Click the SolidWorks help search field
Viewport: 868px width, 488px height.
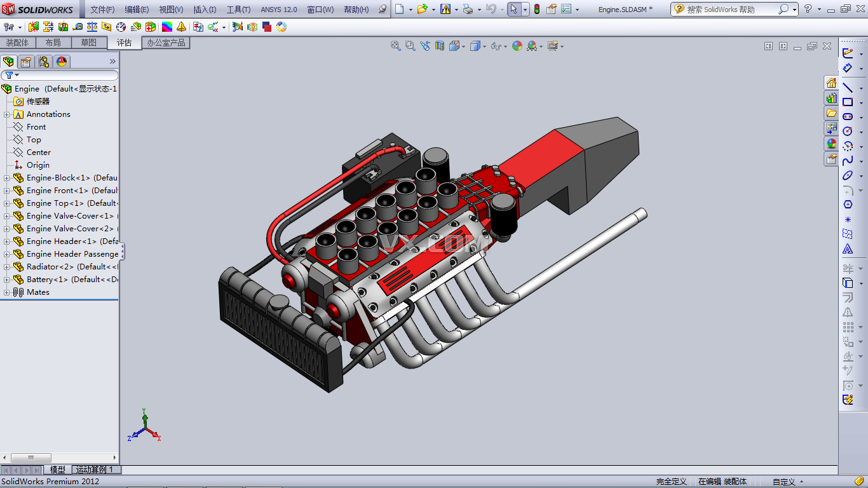click(731, 10)
